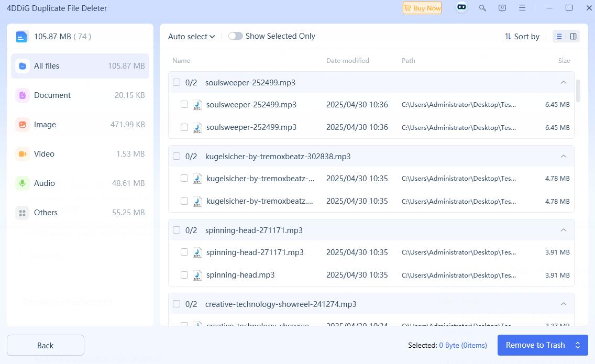Click the Audio icon in the sidebar
Image resolution: width=595 pixels, height=364 pixels.
point(22,183)
